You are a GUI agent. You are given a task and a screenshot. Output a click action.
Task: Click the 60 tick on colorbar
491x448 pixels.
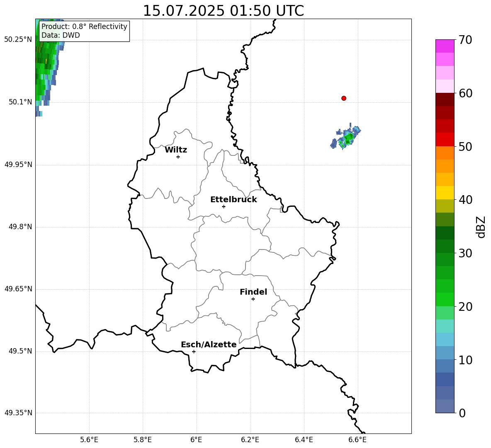pos(465,93)
